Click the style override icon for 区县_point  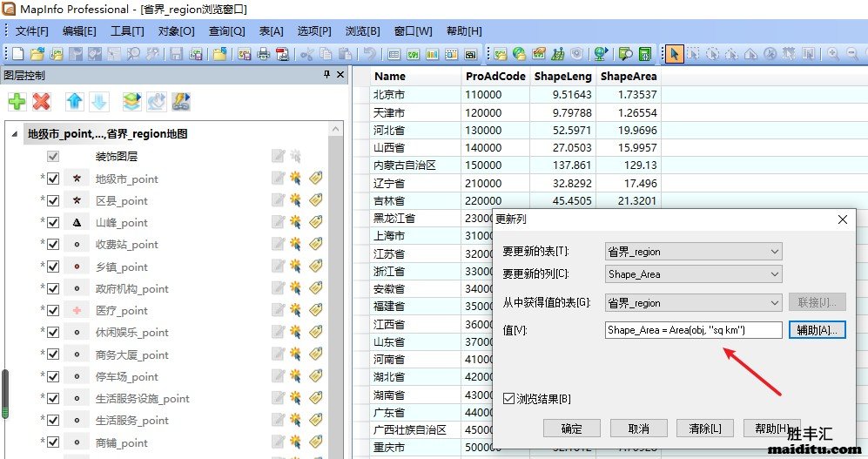click(296, 199)
